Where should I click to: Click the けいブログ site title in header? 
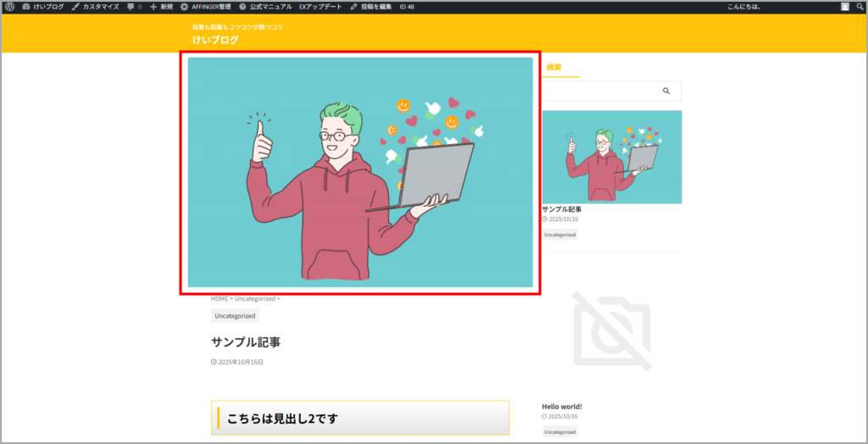215,40
